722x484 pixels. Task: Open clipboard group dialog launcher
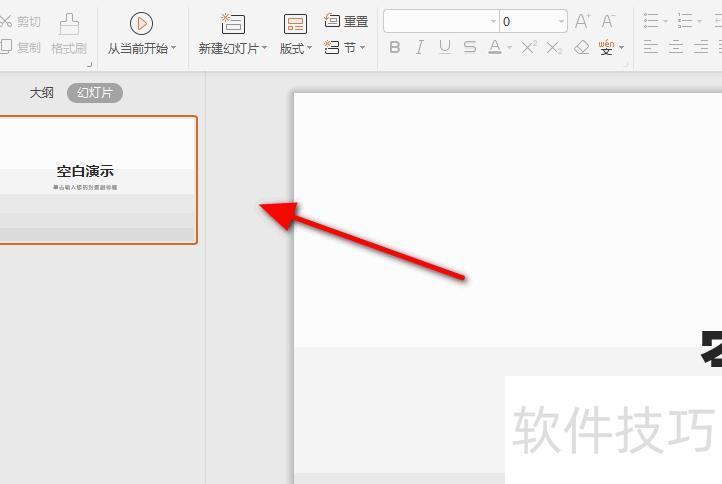[89, 65]
